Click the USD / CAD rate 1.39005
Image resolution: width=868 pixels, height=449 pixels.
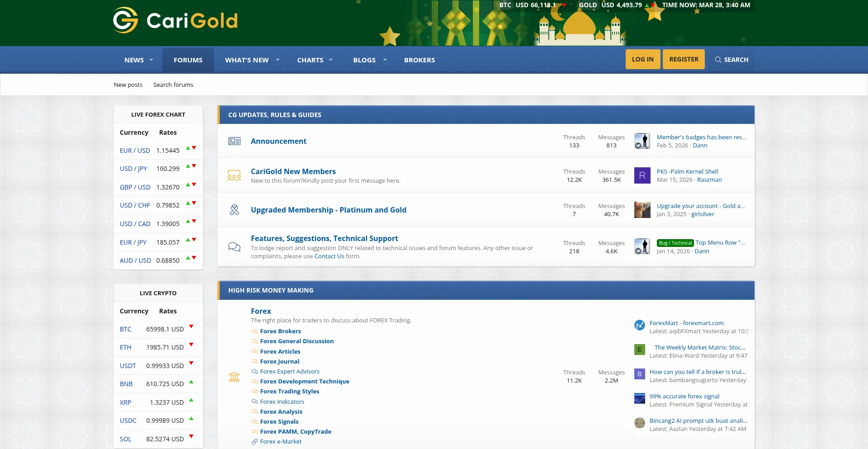[x=168, y=224]
